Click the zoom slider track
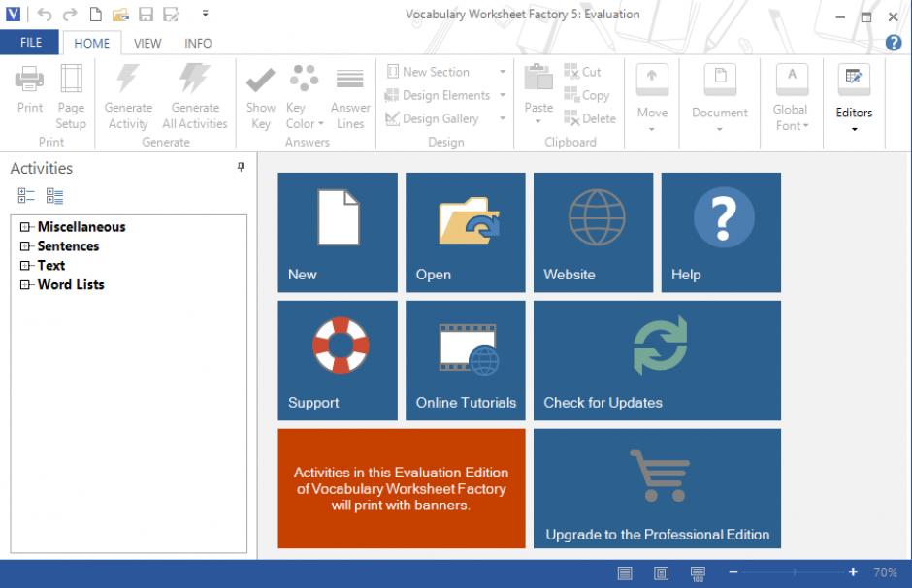Screen dimensions: 912x588 click(x=794, y=572)
